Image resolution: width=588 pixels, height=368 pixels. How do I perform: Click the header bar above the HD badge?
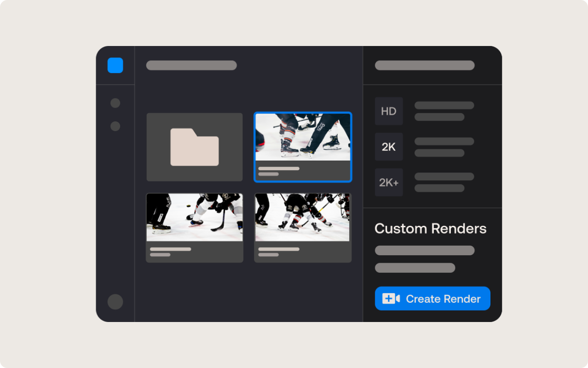[424, 65]
